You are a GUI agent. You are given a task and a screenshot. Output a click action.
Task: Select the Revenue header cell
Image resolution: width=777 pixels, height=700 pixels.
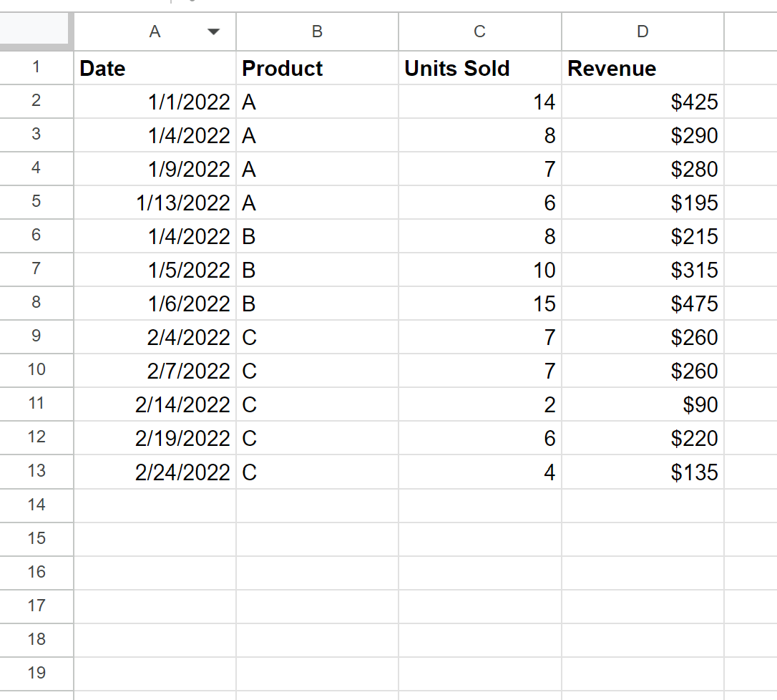642,68
